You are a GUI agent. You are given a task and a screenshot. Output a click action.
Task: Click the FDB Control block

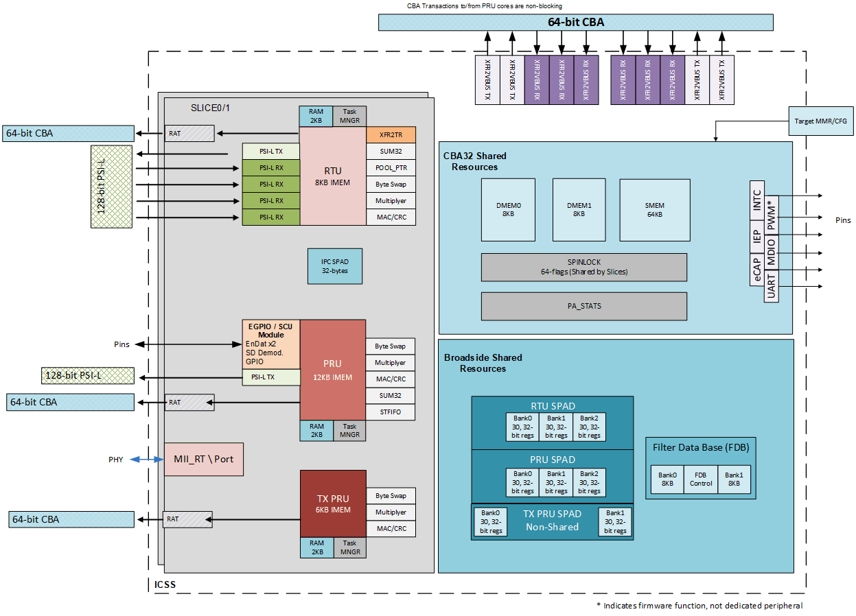[700, 479]
